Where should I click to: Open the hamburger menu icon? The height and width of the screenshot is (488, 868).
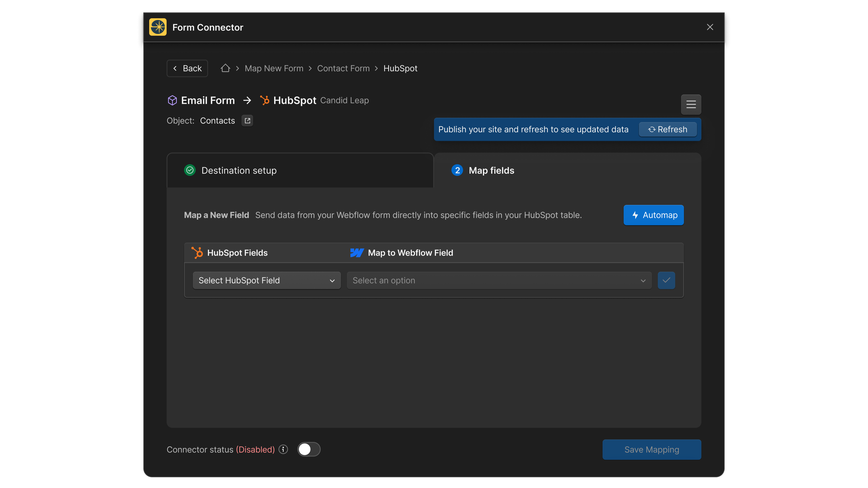pos(691,104)
